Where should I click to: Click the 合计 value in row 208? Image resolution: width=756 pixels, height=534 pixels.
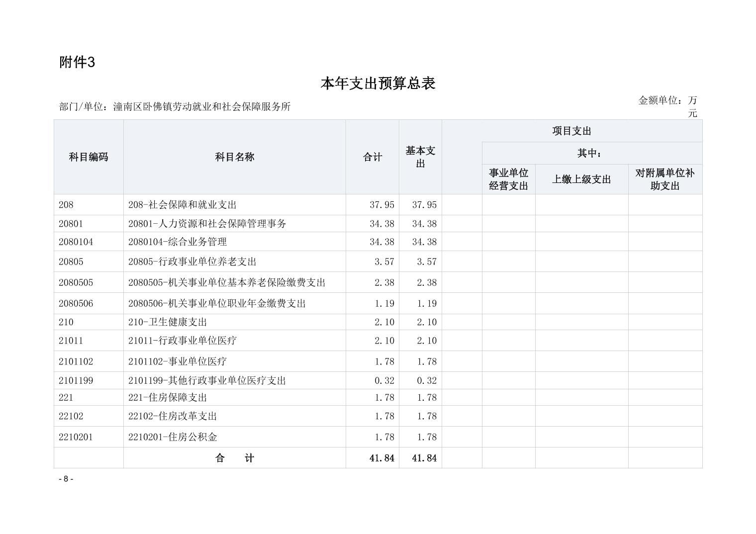pyautogui.click(x=382, y=204)
